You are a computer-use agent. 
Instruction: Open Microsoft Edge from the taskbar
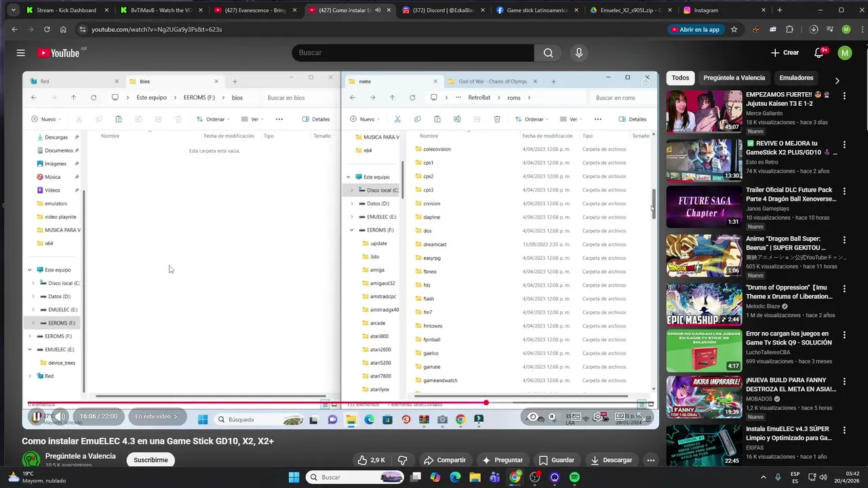tap(455, 477)
